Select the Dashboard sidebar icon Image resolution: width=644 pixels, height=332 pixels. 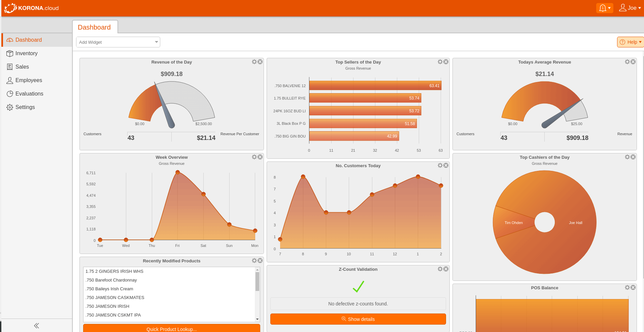click(x=10, y=40)
